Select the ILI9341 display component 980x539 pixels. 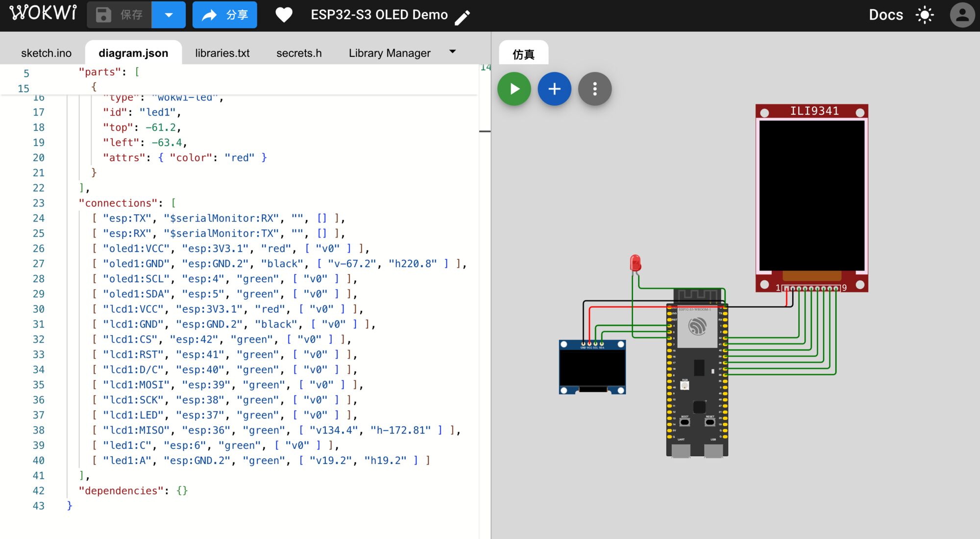[x=811, y=196]
